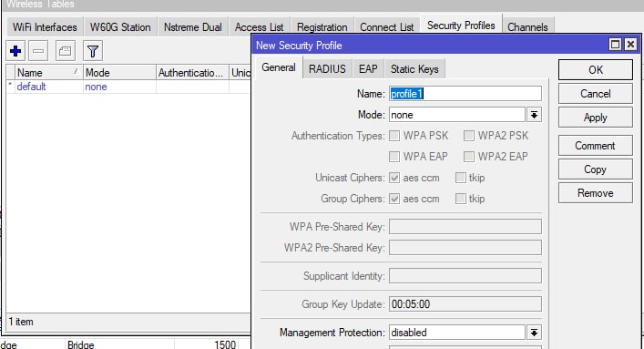Close the New Security Profile dialog
Image resolution: width=644 pixels, height=349 pixels.
pos(630,45)
